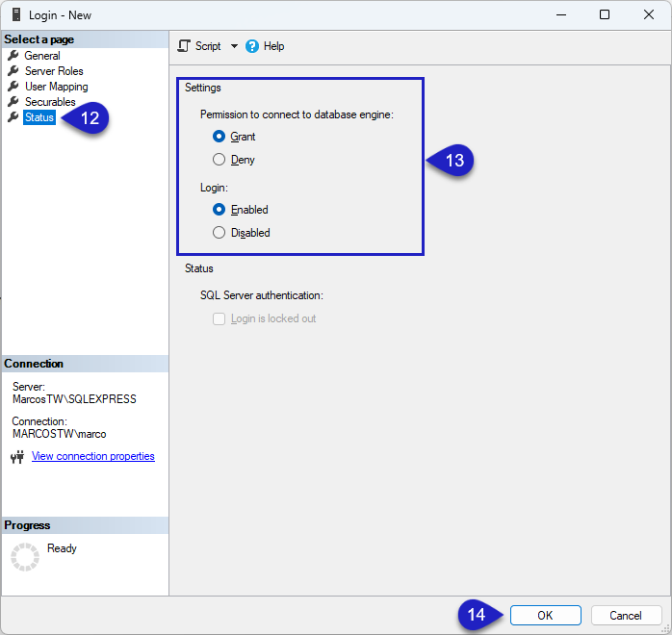This screenshot has width=672, height=635.
Task: Select the Deny permission radio button
Action: click(220, 160)
